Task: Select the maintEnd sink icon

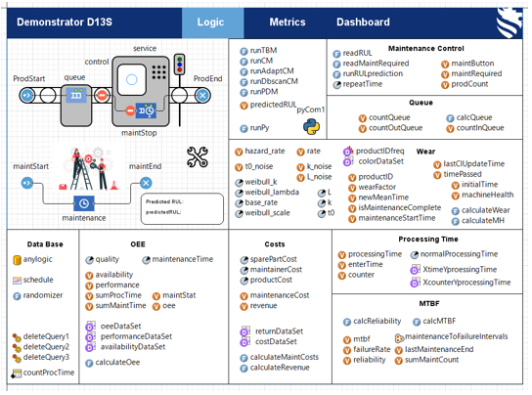Action: click(x=146, y=183)
